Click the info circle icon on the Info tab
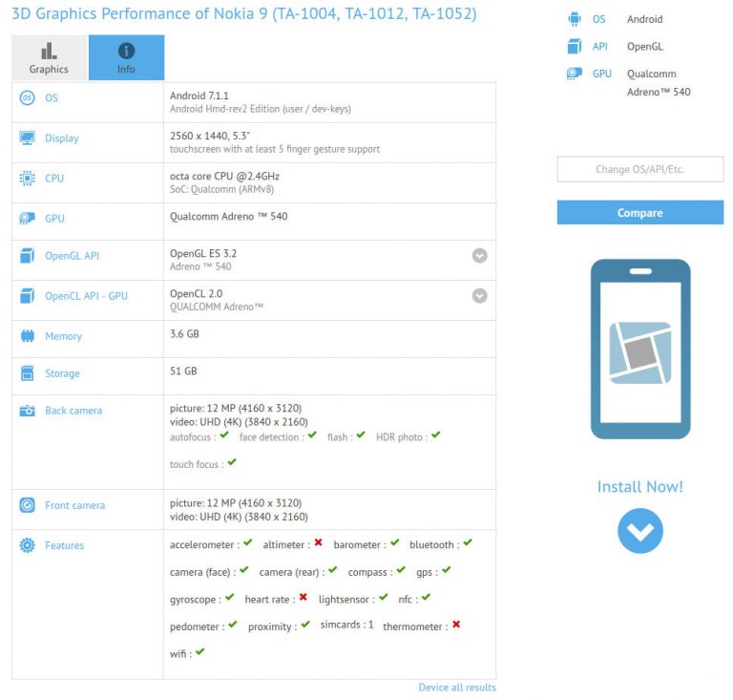This screenshot has width=733, height=700. coord(126,51)
